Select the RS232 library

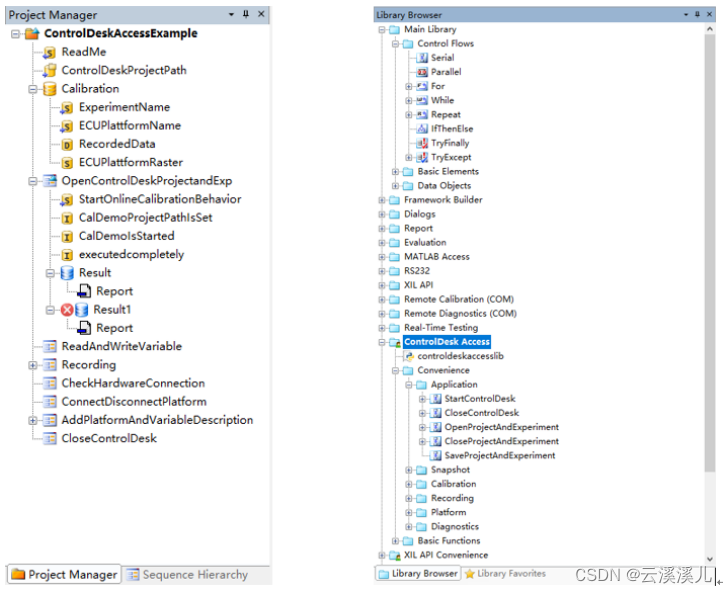(x=417, y=271)
